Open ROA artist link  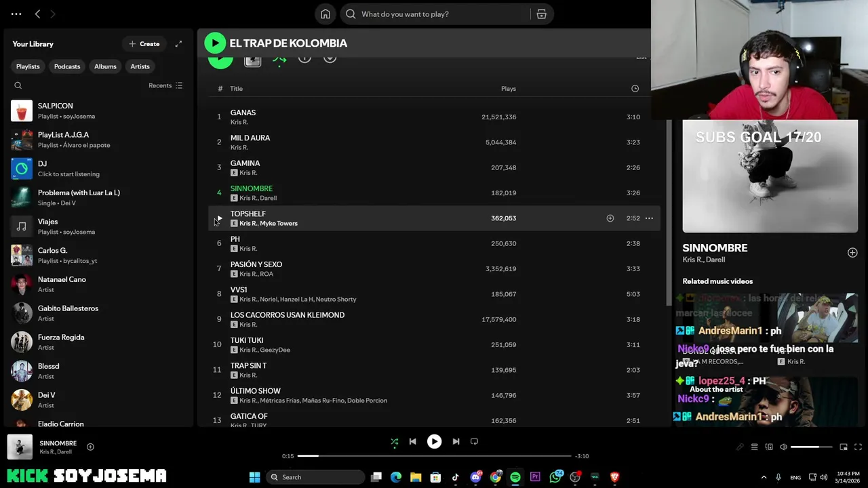267,274
